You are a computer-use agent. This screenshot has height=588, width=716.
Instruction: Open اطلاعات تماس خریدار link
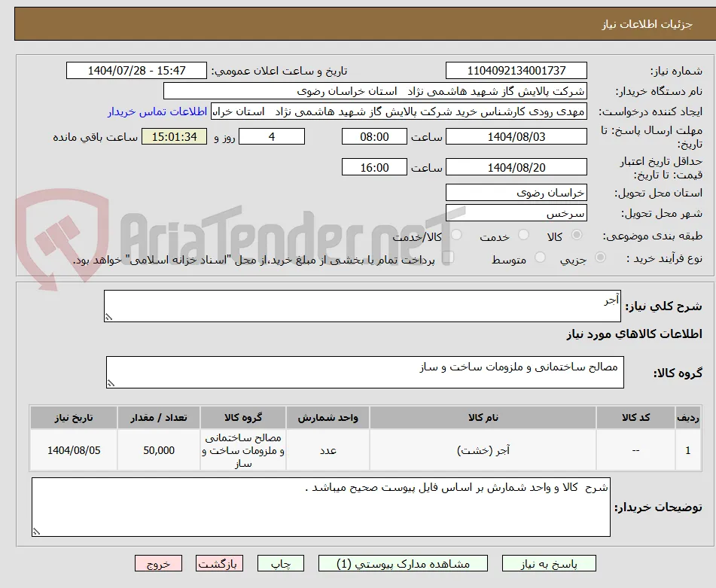[157, 112]
